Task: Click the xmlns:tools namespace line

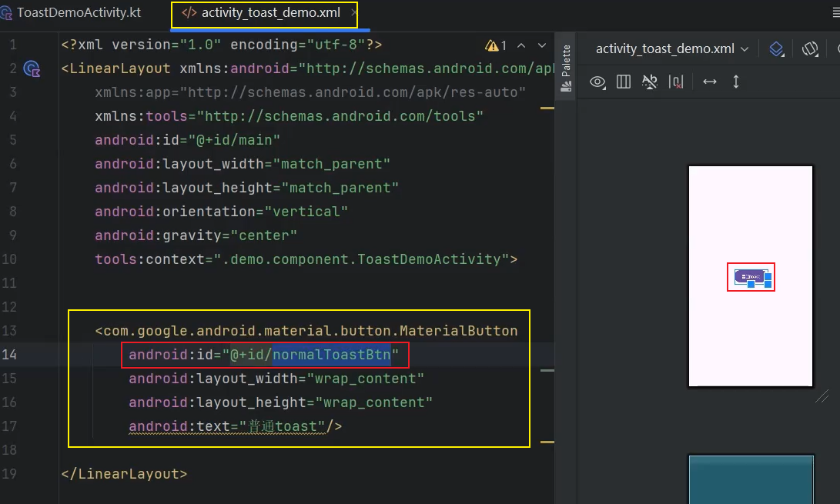Action: click(x=289, y=117)
